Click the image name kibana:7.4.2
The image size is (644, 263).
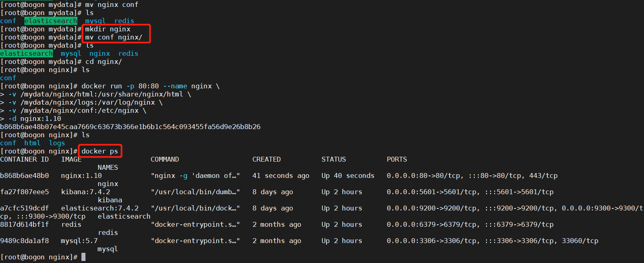[85, 192]
